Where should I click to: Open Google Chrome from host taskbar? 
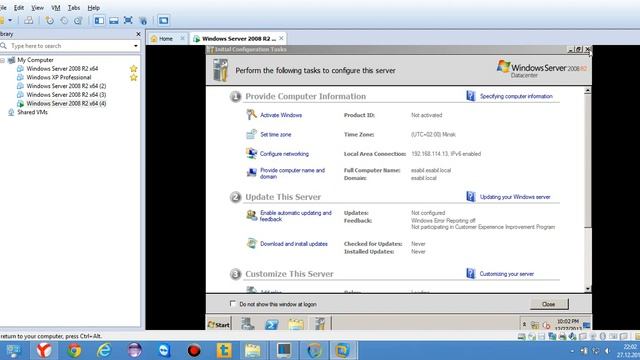tap(74, 350)
